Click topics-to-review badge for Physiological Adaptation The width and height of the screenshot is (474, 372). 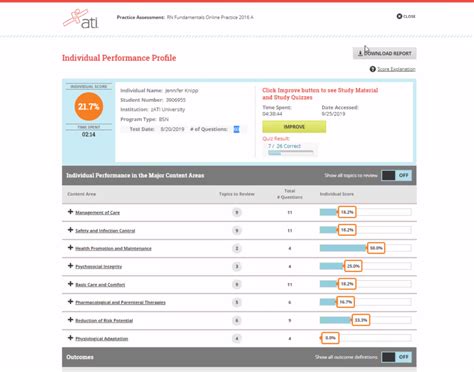[237, 338]
